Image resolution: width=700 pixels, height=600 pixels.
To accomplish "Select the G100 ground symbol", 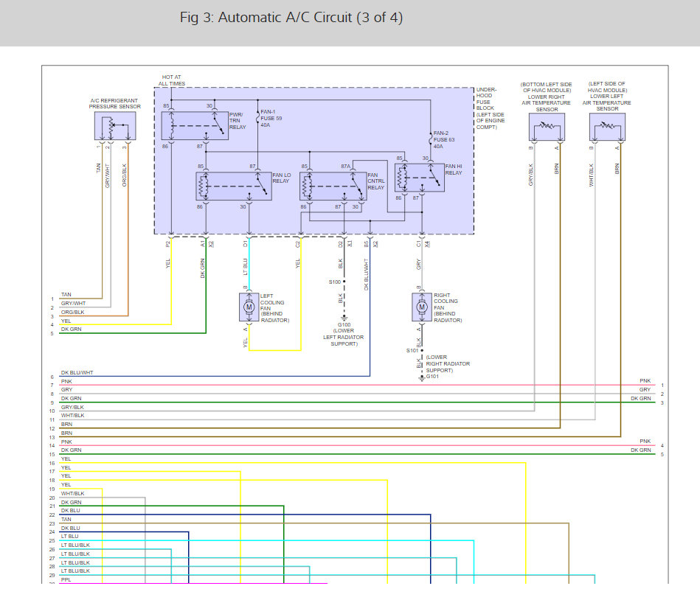I will point(344,318).
